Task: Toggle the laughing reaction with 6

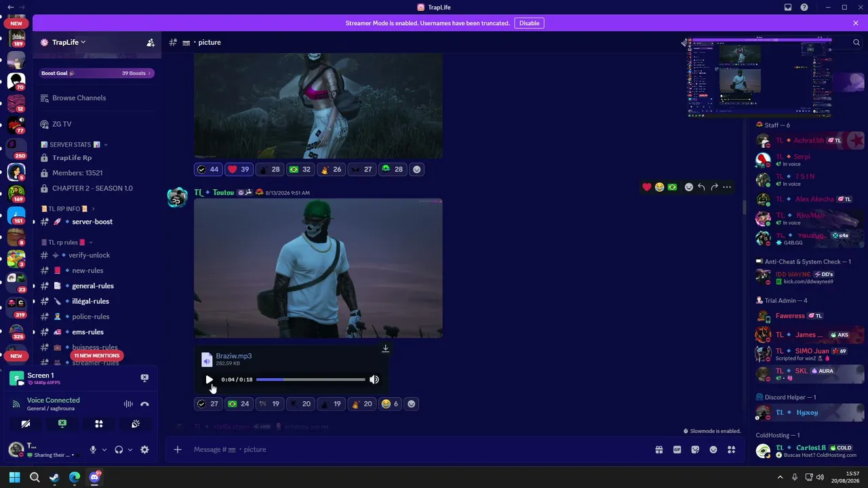Action: point(389,404)
